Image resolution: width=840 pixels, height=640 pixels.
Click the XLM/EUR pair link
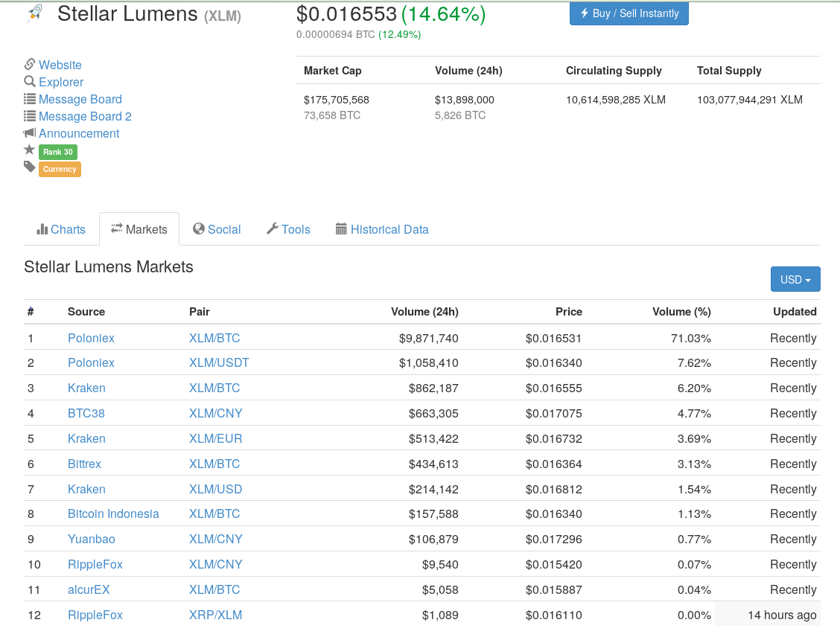pyautogui.click(x=216, y=438)
